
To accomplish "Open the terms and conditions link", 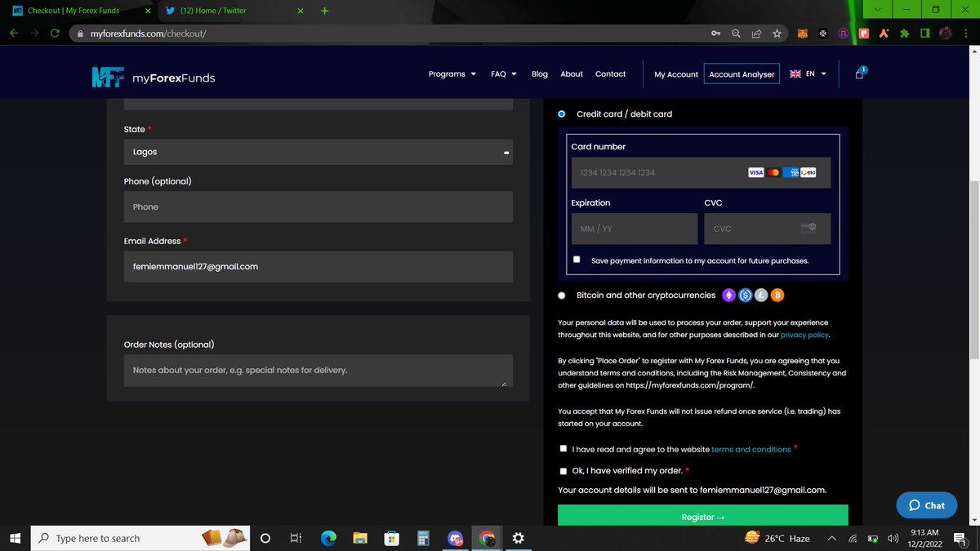I will pos(751,450).
